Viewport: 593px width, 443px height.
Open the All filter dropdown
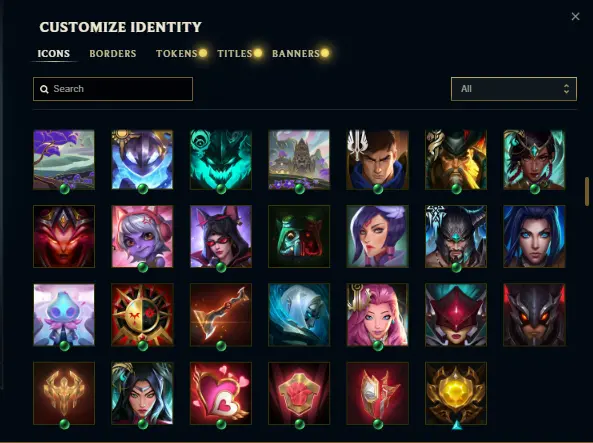[x=514, y=89]
